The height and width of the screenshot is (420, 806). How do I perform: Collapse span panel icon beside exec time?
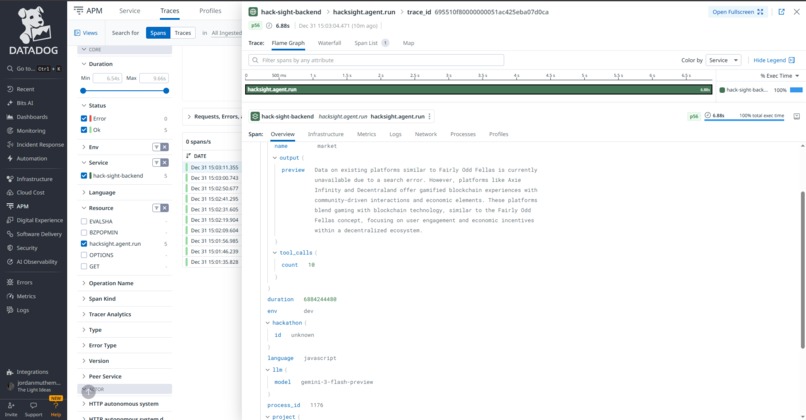pos(797,116)
